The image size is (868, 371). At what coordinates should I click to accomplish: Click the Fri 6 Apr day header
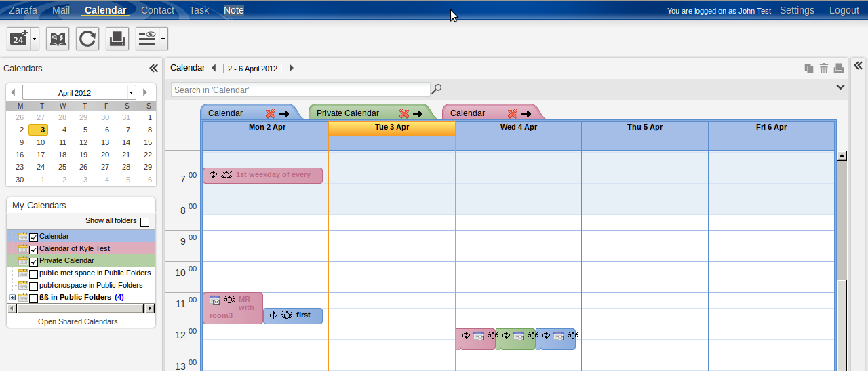point(771,128)
